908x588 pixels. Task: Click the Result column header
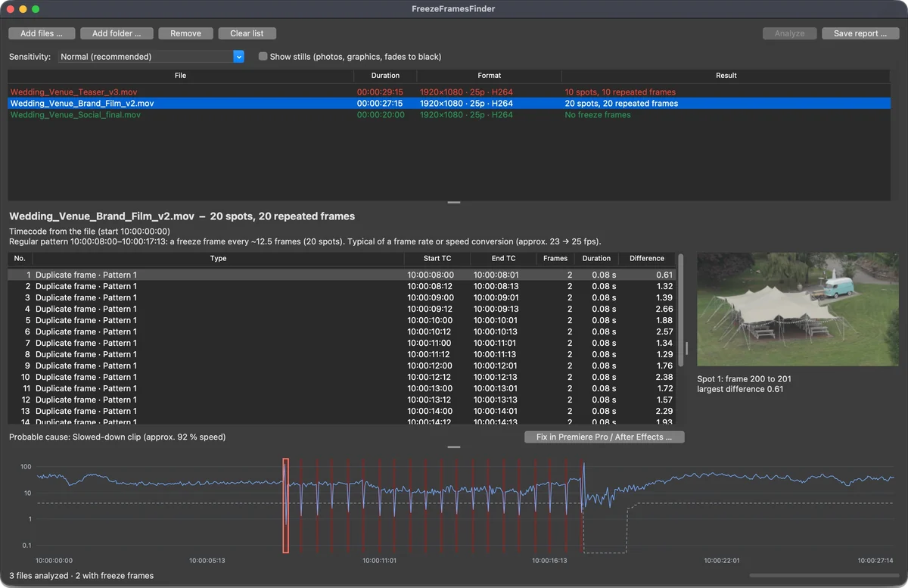coord(726,76)
